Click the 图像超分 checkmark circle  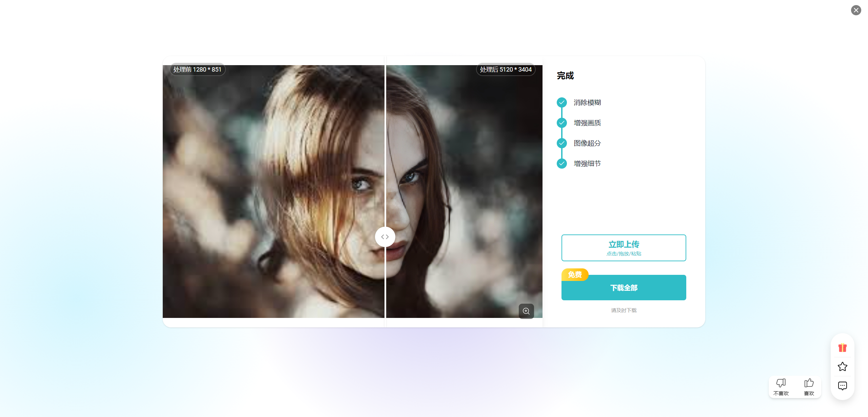(x=562, y=143)
